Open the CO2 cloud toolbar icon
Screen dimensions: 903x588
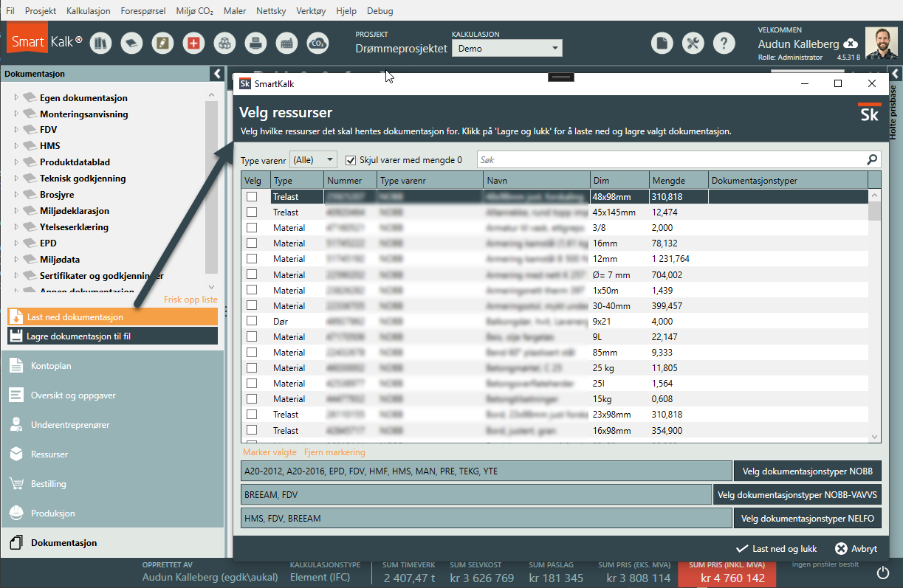[317, 44]
